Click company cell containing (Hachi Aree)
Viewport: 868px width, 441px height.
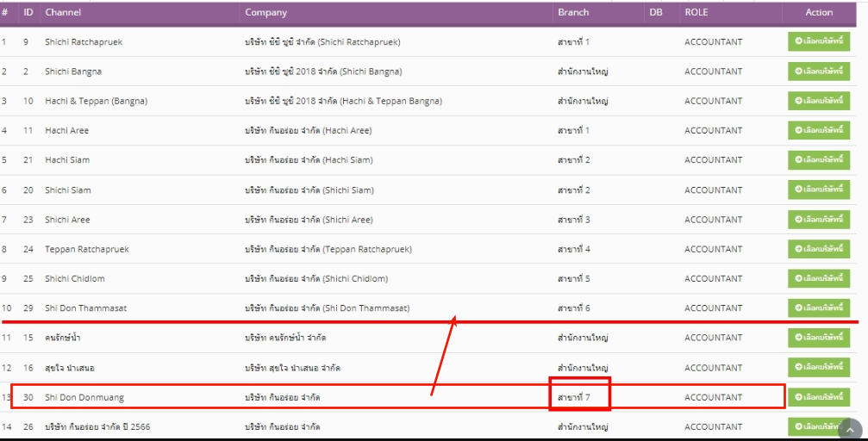coord(309,131)
